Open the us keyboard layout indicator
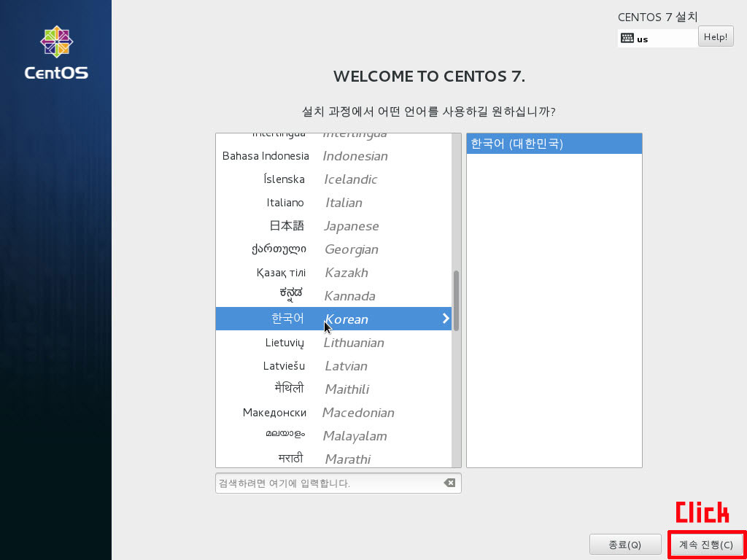Screen dimensions: 747x560 (657, 39)
